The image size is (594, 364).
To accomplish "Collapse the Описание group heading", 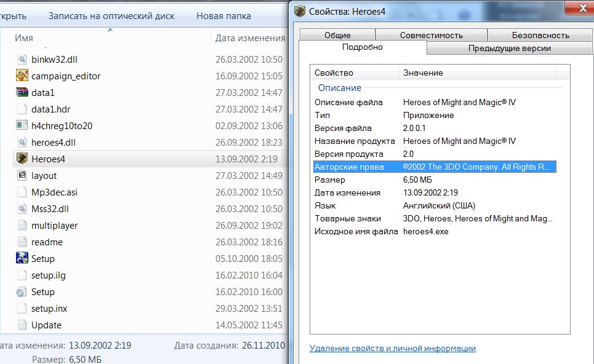I will coord(340,87).
